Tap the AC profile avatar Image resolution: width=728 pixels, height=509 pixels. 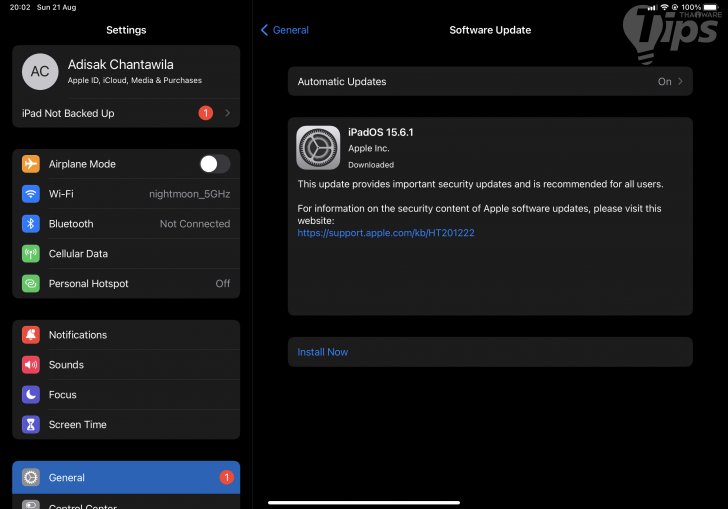coord(40,72)
